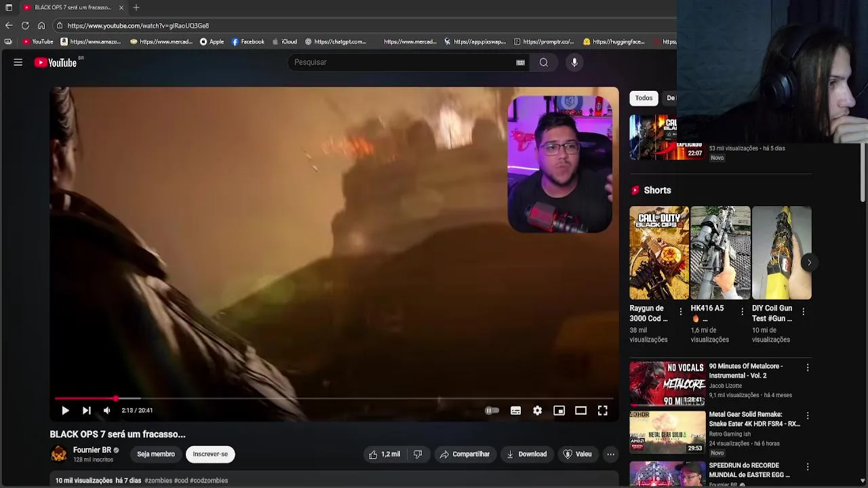Screen dimensions: 868x488
Task: Click the #codzombies hashtag
Action: pos(209,481)
